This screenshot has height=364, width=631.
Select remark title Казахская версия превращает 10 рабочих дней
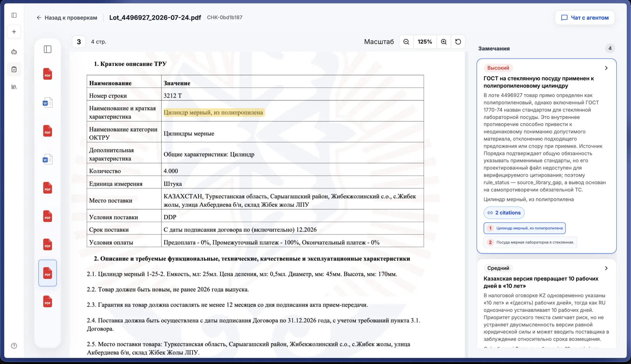[x=541, y=282]
